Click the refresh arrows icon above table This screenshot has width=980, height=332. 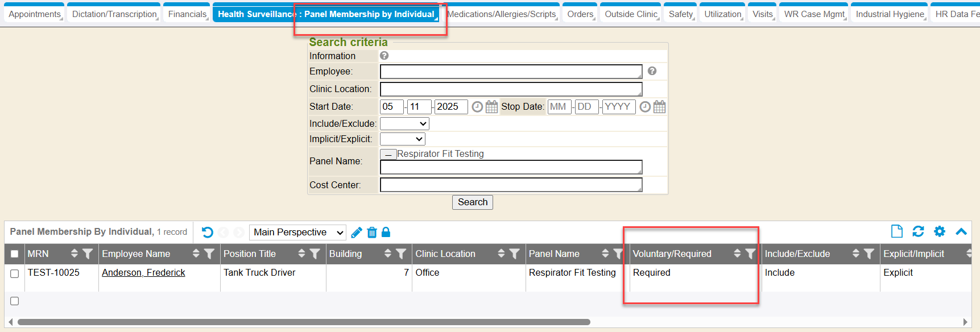click(918, 231)
